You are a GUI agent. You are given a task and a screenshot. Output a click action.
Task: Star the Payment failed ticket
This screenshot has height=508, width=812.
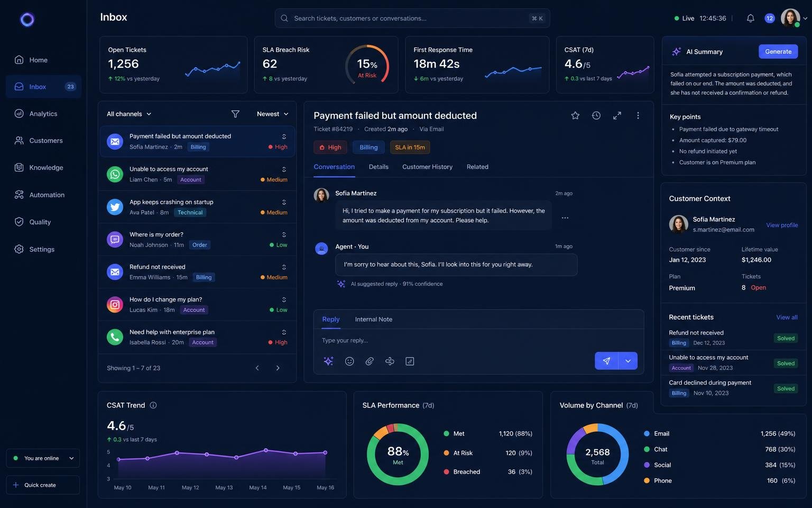(x=575, y=115)
